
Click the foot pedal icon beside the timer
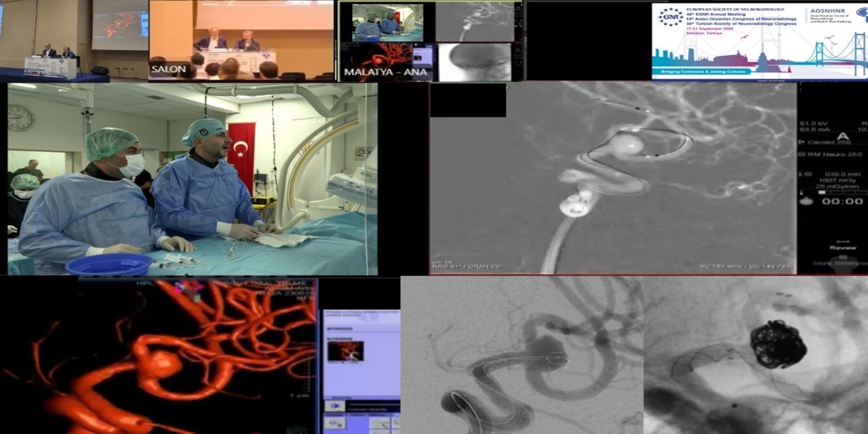point(806,201)
